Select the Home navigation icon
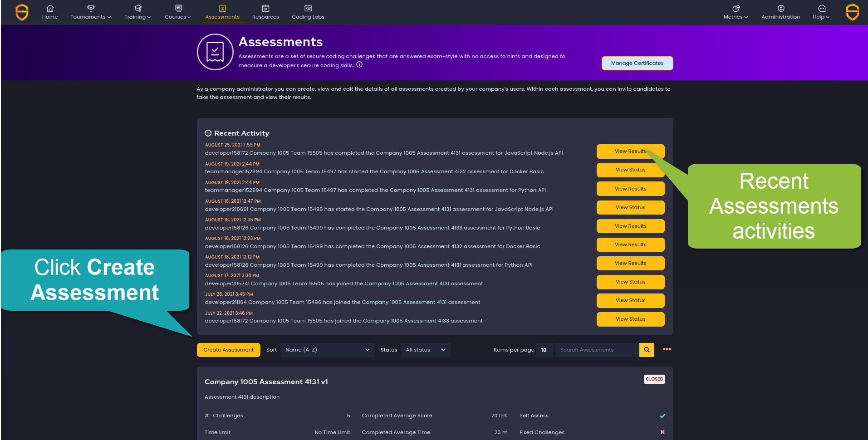868x440 pixels. pyautogui.click(x=49, y=8)
